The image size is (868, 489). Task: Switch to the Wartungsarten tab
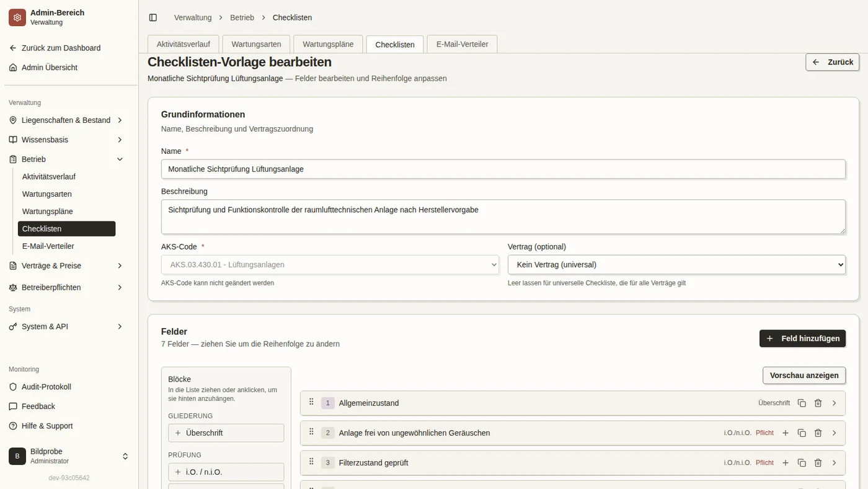point(256,45)
